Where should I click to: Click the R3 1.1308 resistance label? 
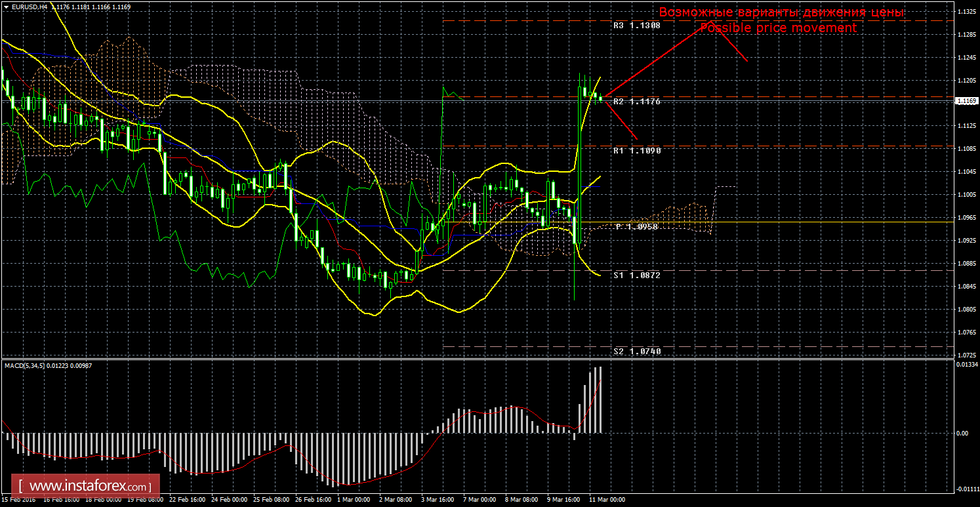(636, 26)
